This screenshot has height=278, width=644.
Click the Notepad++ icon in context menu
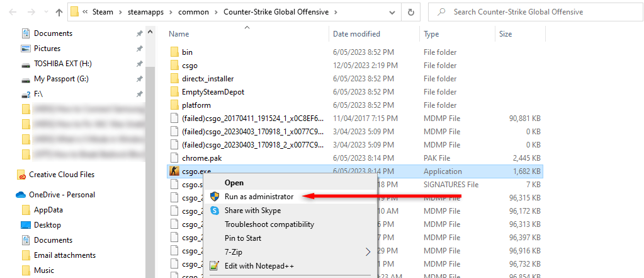(215, 266)
